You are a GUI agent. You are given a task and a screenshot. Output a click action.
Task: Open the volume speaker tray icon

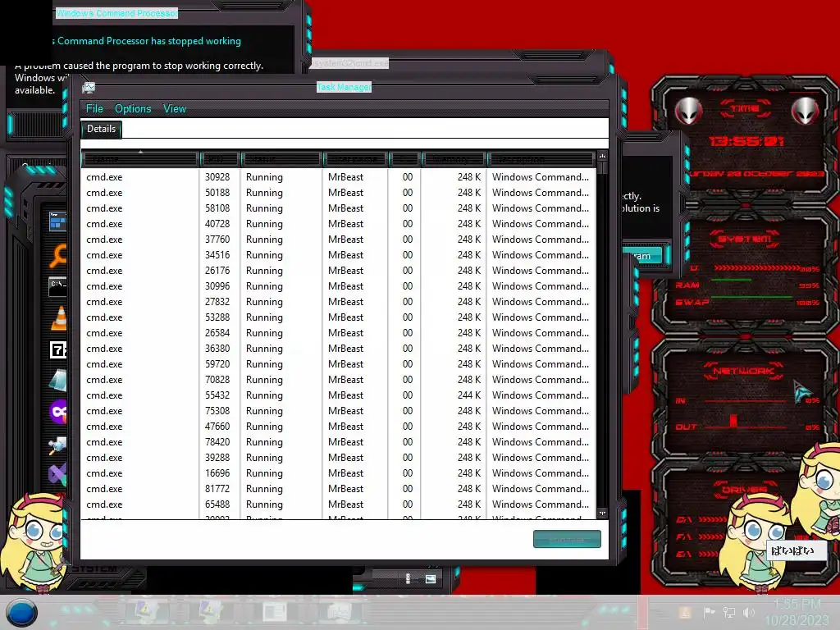pos(749,612)
